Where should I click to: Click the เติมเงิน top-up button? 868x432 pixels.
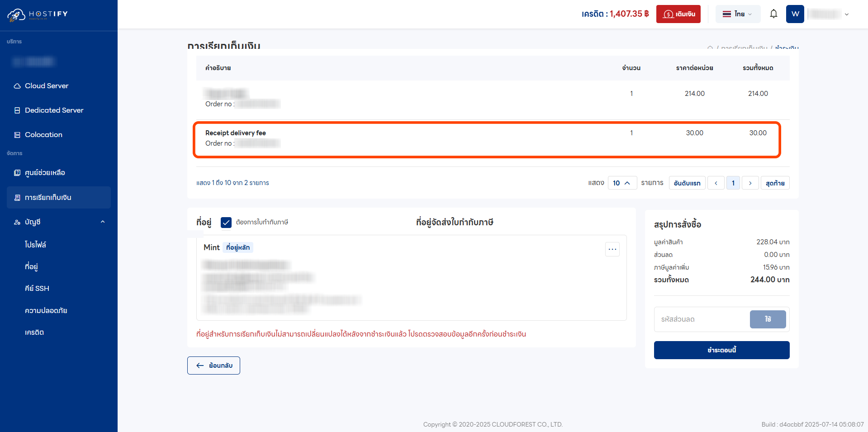click(678, 14)
